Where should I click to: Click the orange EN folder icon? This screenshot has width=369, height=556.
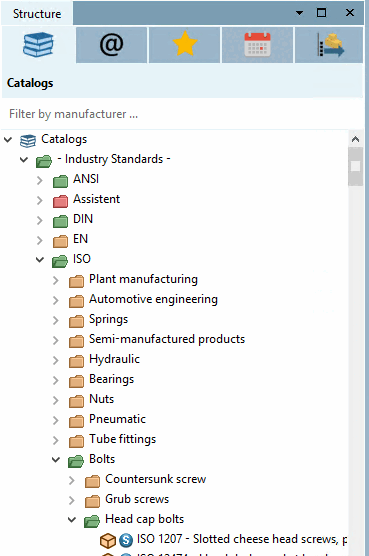[x=60, y=241]
